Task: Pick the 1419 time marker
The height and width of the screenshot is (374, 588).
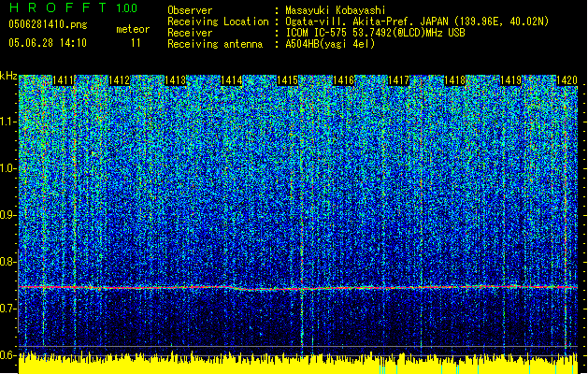Action: [510, 81]
